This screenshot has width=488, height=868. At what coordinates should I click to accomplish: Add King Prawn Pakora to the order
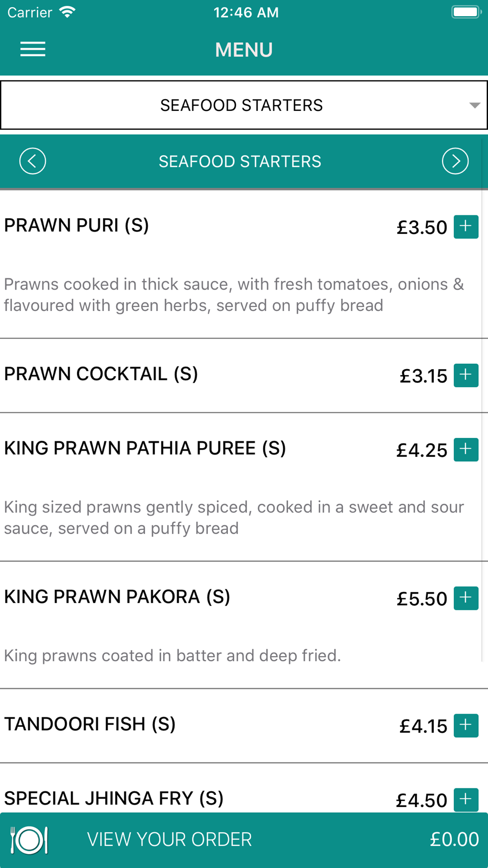(466, 598)
